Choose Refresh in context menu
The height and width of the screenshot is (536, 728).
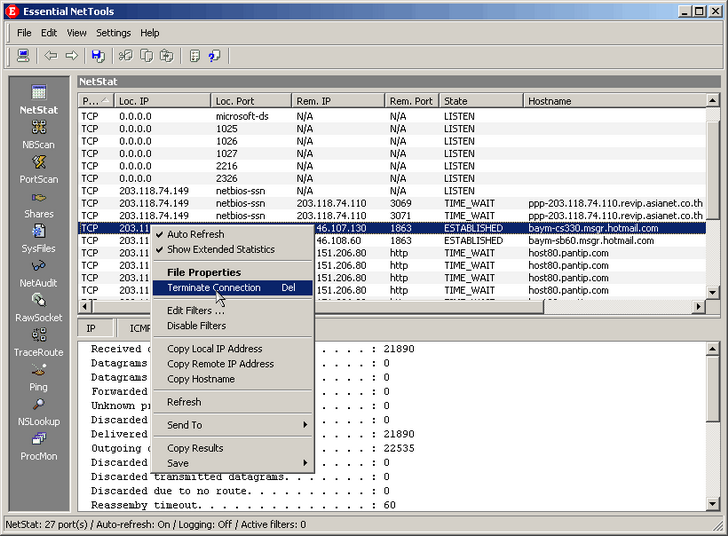pyautogui.click(x=233, y=402)
